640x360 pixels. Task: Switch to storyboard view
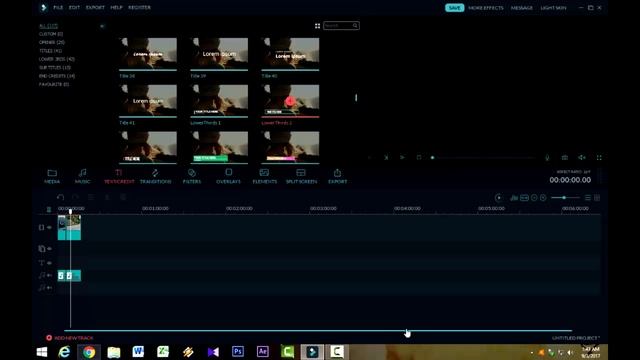pyautogui.click(x=597, y=198)
